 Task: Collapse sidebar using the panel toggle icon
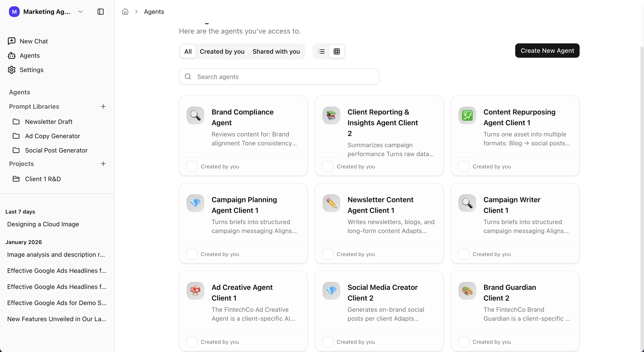tap(100, 12)
